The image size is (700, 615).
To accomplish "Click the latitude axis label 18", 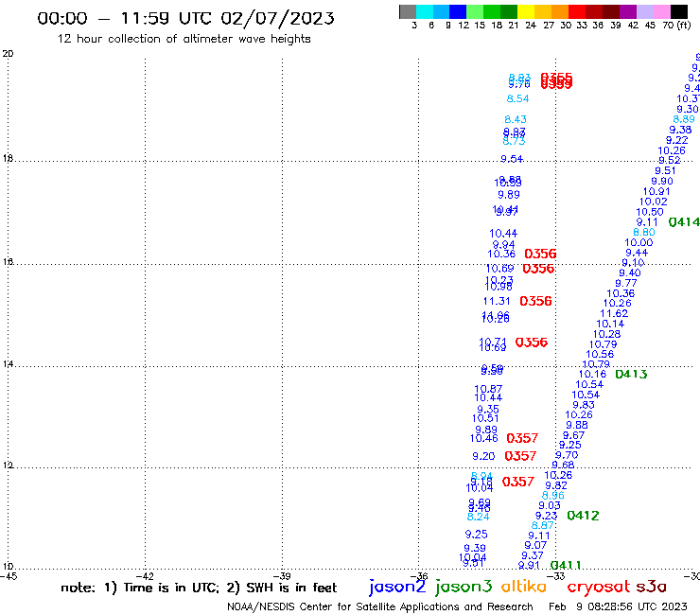I will 8,159.
